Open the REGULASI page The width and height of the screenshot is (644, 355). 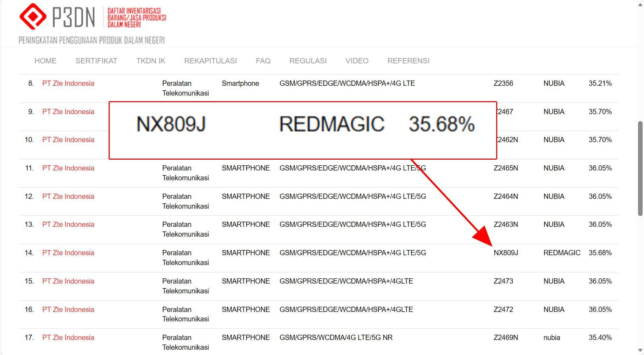pyautogui.click(x=308, y=61)
